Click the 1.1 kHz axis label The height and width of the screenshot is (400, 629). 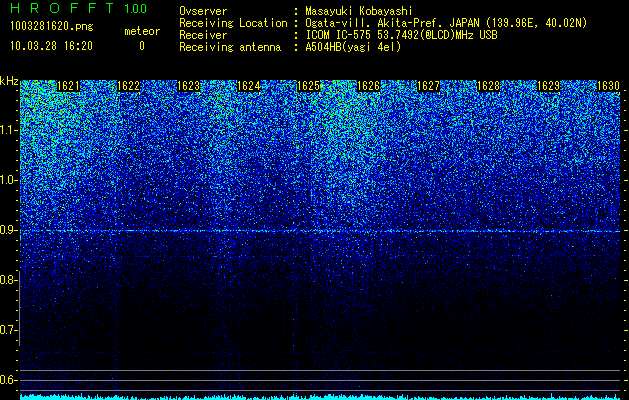click(x=8, y=130)
